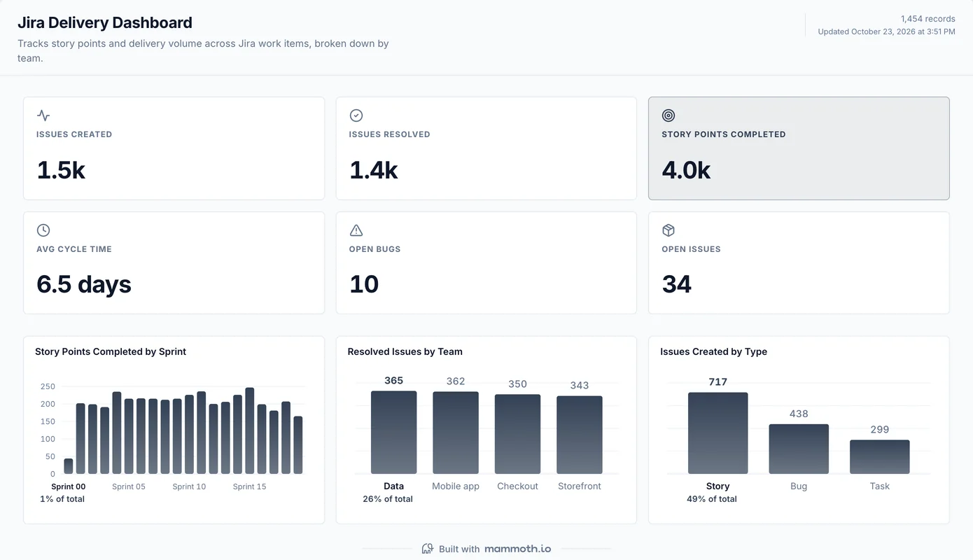Click the "Updated October 23, 2026 at 3:51 PM" timestamp

(x=887, y=31)
